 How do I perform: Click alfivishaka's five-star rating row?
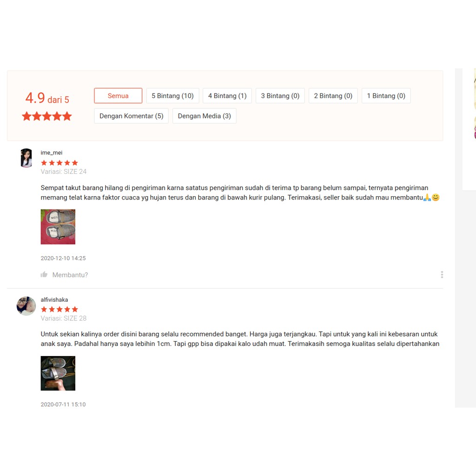pos(59,309)
